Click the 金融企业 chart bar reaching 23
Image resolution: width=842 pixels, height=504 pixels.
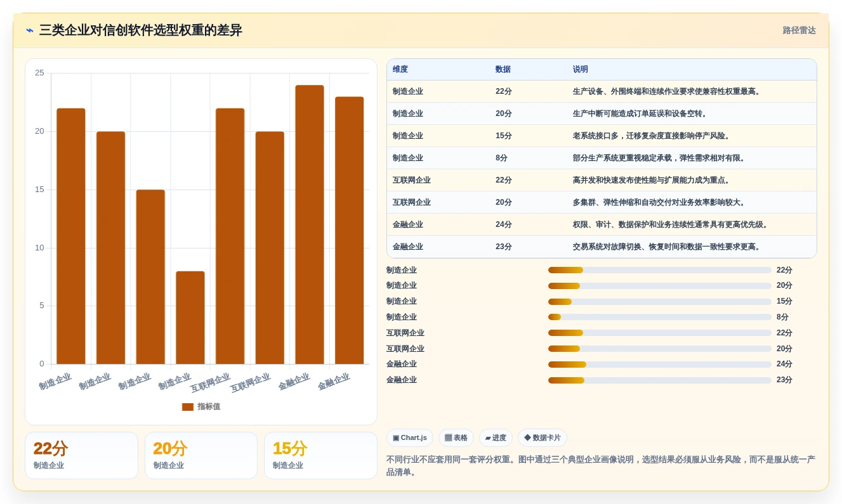tap(349, 230)
